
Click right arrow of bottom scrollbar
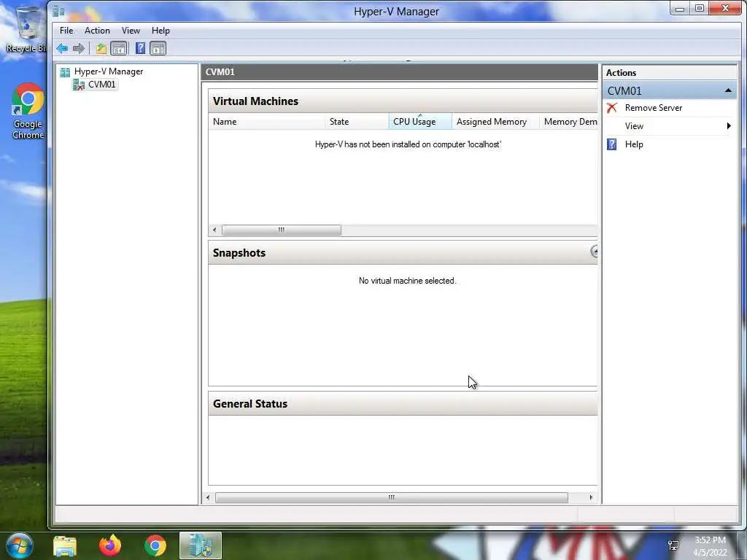point(591,497)
